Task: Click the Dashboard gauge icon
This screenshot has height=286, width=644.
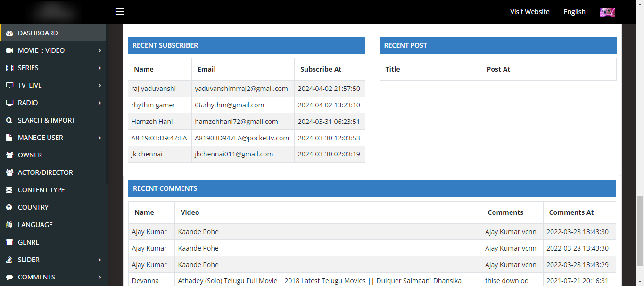Action: (x=9, y=33)
